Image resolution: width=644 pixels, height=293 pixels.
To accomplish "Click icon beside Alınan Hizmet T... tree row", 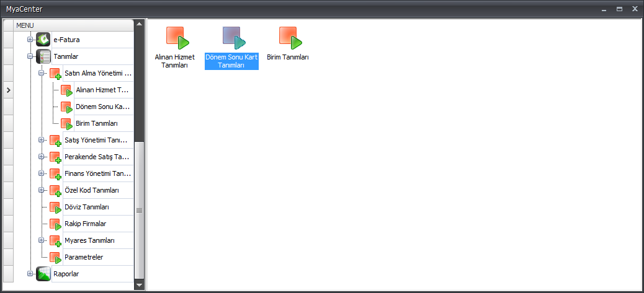I will point(66,90).
